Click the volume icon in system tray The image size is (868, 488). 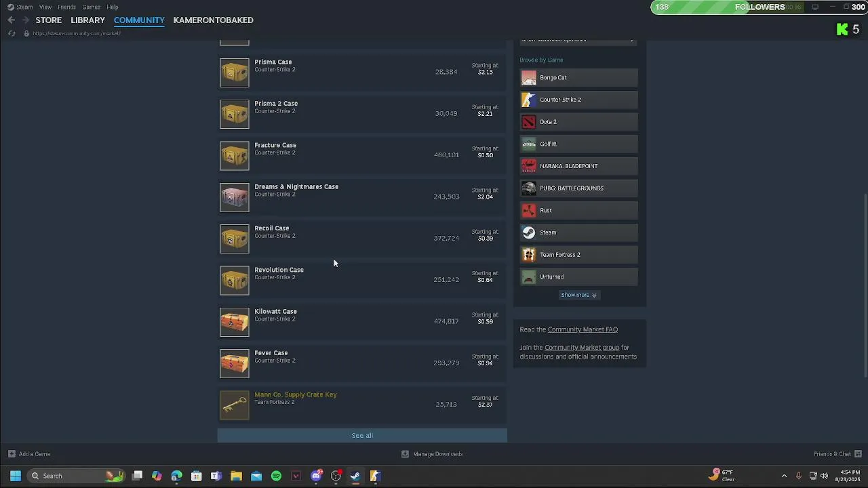pos(825,476)
